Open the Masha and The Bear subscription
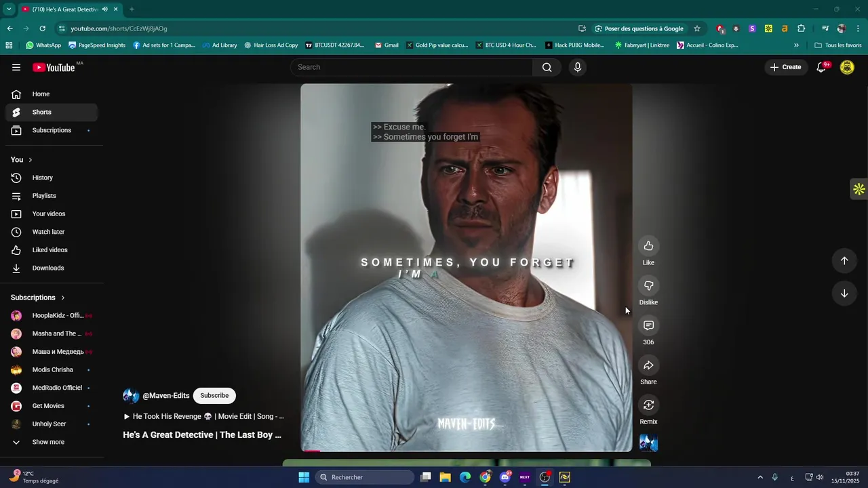The image size is (868, 488). 52,333
